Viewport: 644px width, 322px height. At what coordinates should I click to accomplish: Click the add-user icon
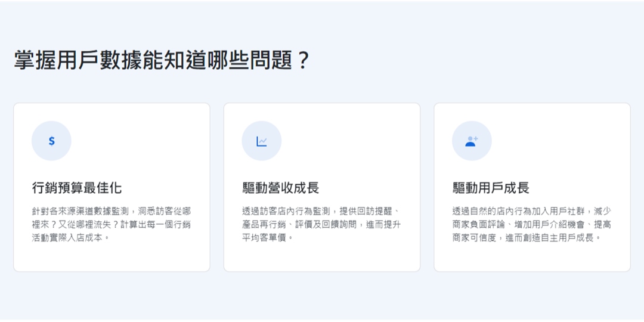[x=472, y=141]
